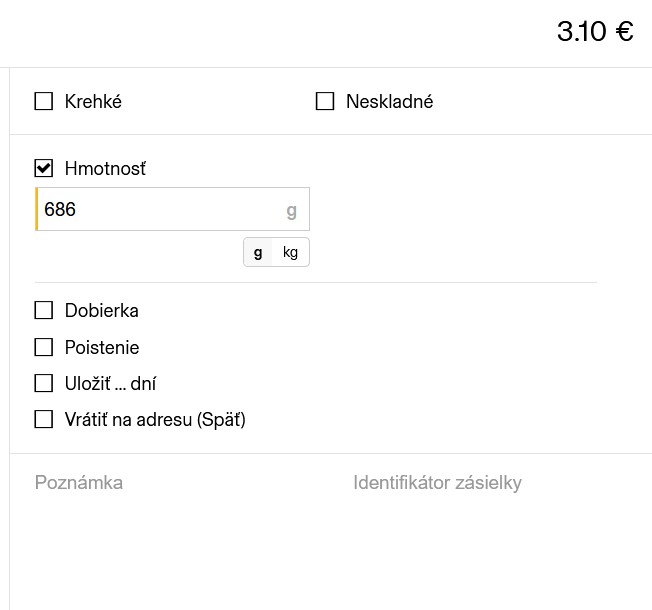The width and height of the screenshot is (652, 610).
Task: Enable the Neskladné checkbox
Action: (x=325, y=101)
